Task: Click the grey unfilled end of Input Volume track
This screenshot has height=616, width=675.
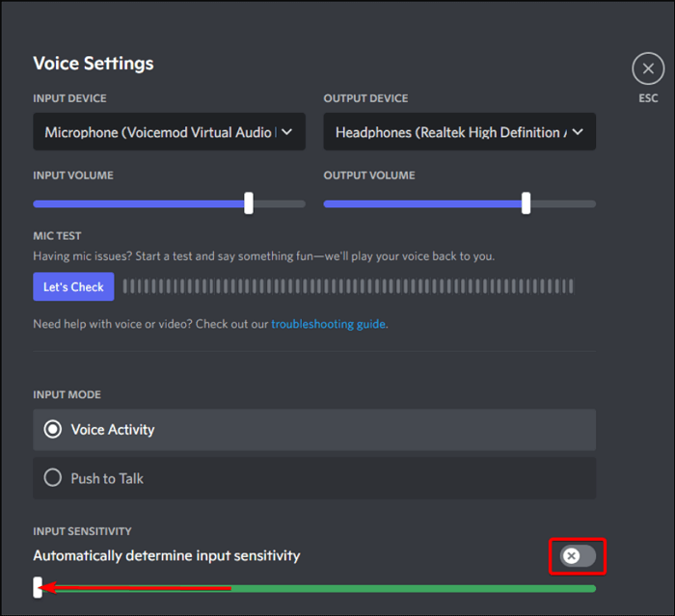Action: tap(282, 204)
